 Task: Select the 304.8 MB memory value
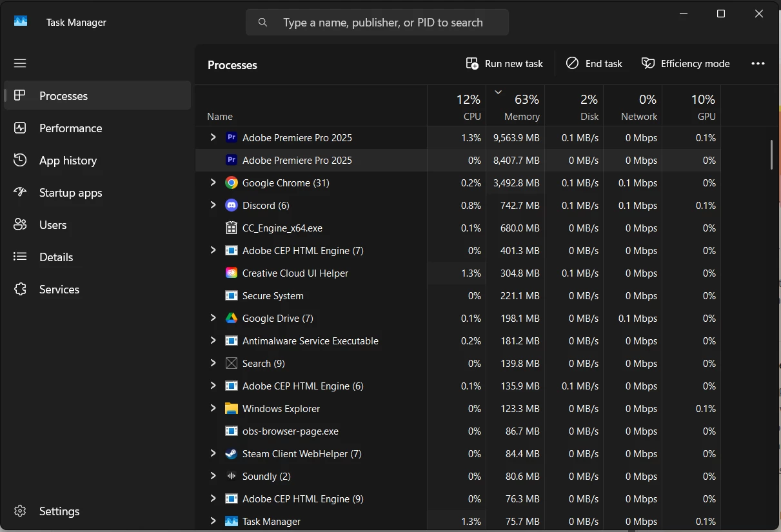coord(519,273)
